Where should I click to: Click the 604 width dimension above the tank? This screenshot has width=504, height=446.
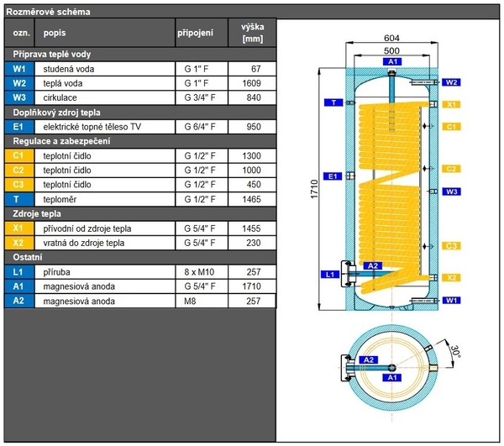tap(391, 38)
